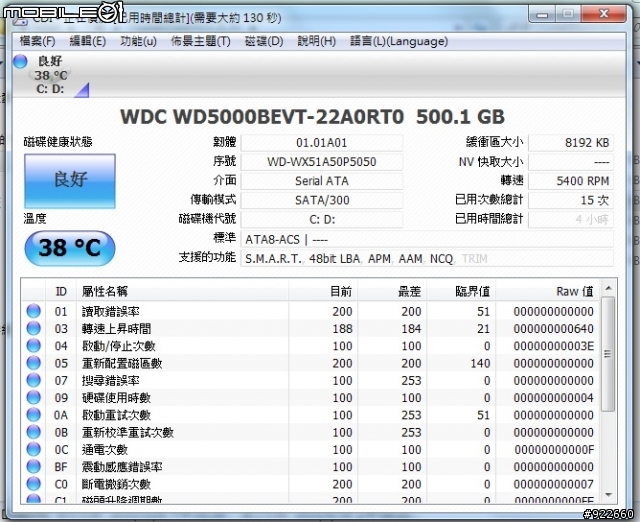Image resolution: width=640 pixels, height=522 pixels.
Task: Click the status circle for attribute 0B
Action: pyautogui.click(x=33, y=432)
